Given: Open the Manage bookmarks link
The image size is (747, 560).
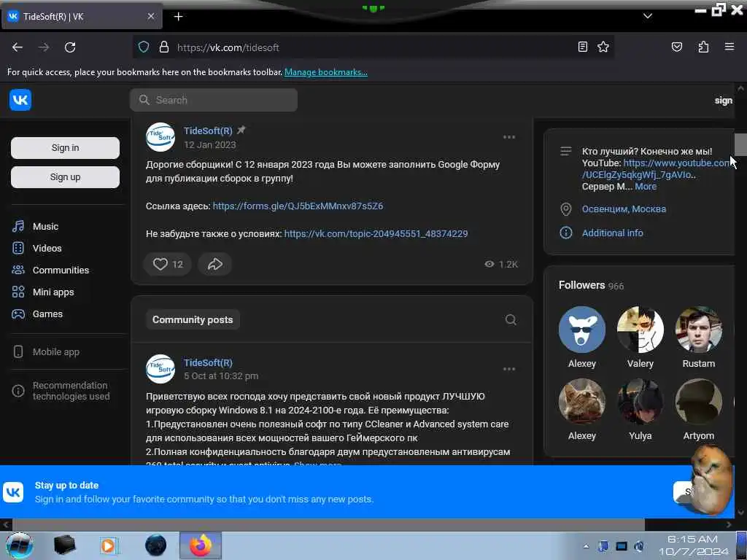Looking at the screenshot, I should click(326, 72).
